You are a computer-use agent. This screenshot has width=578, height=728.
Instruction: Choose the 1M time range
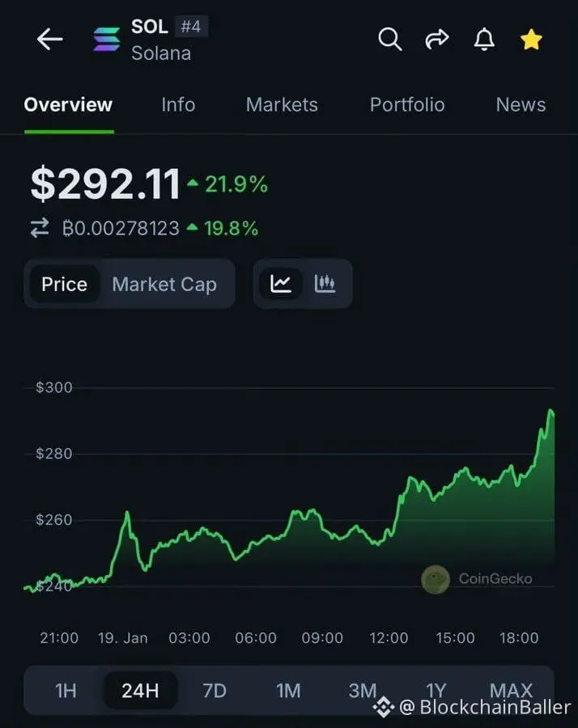pos(288,690)
